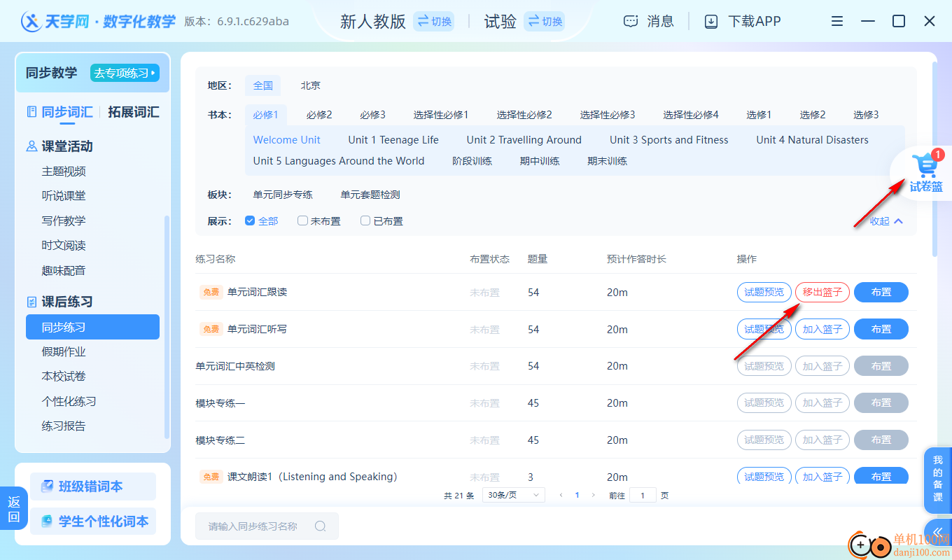This screenshot has height=560, width=952.
Task: Click 试题预览 for 单元词汇跟读
Action: point(764,292)
